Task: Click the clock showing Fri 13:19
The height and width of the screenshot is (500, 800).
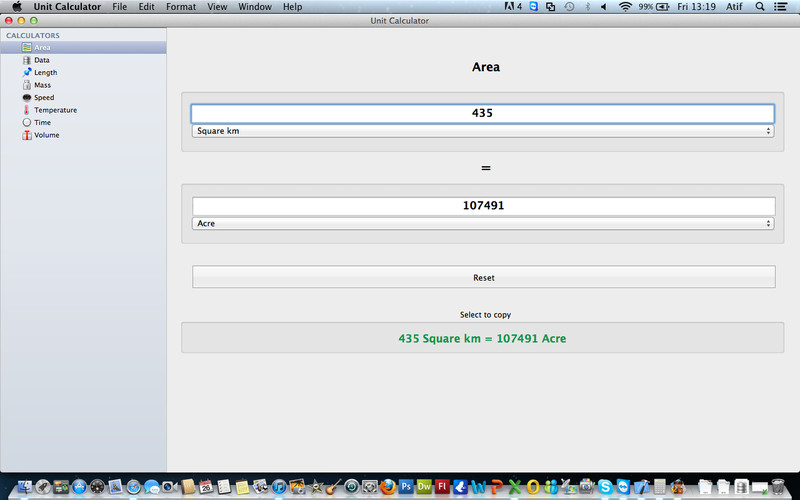Action: (x=696, y=7)
